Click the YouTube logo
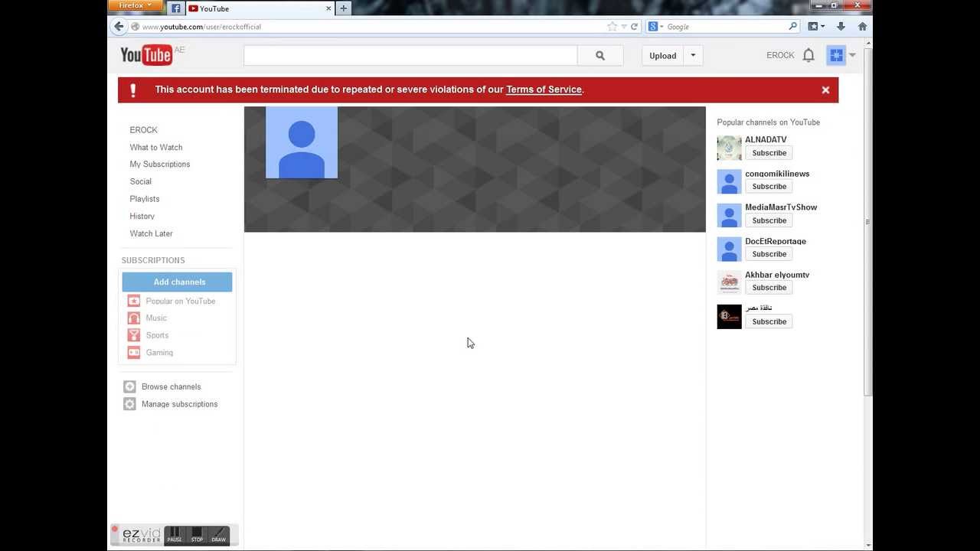 [146, 55]
